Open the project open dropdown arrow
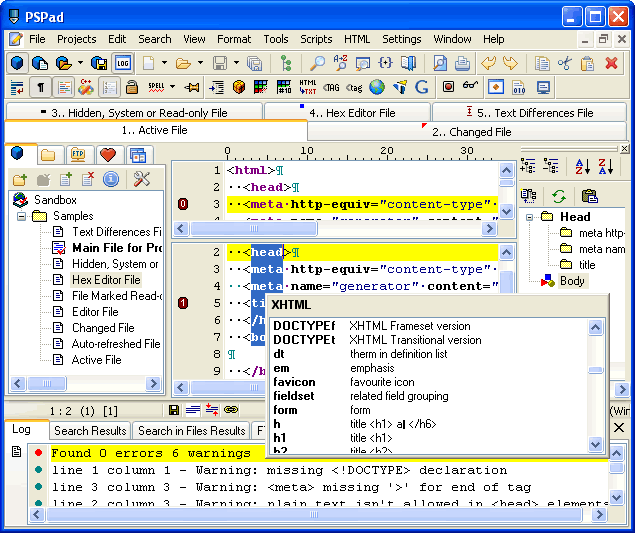The image size is (635, 533). (80, 63)
